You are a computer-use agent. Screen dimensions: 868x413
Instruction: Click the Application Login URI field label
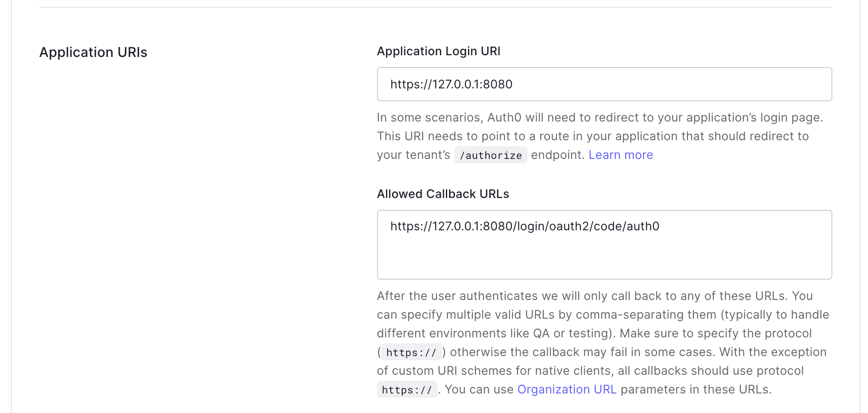pos(438,51)
